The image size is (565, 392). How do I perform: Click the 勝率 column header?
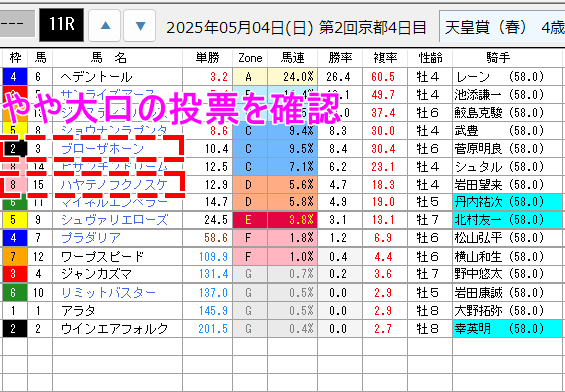click(340, 58)
